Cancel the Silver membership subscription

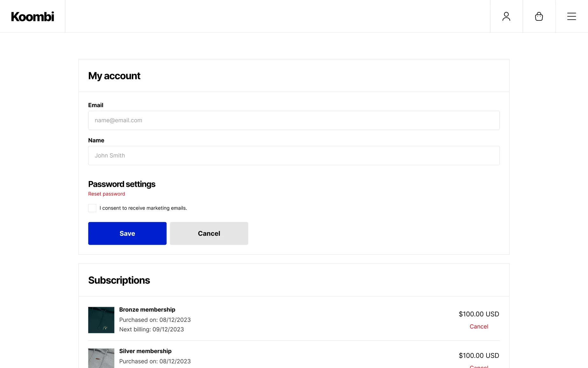pyautogui.click(x=479, y=367)
